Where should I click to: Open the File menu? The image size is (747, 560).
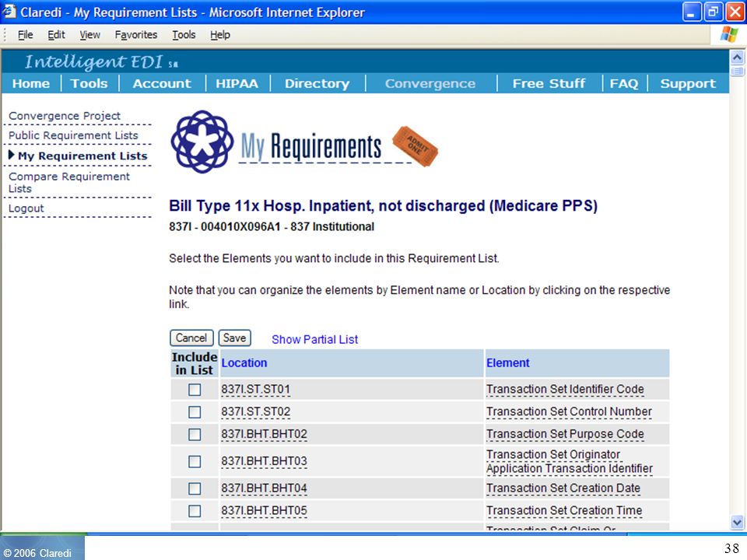(x=25, y=35)
